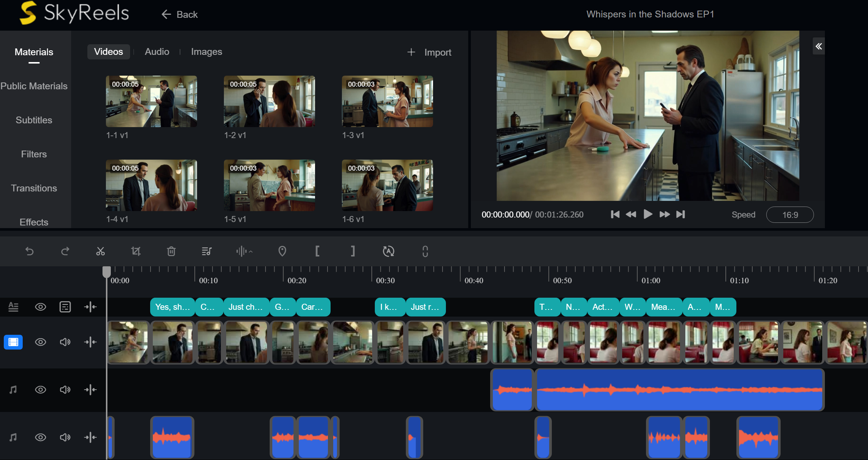Select the long audio waveform clip
The width and height of the screenshot is (868, 460).
[680, 390]
